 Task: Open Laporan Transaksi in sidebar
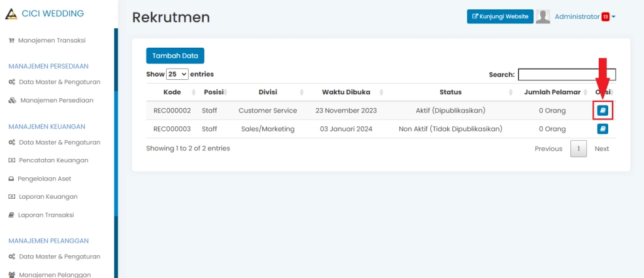[45, 215]
